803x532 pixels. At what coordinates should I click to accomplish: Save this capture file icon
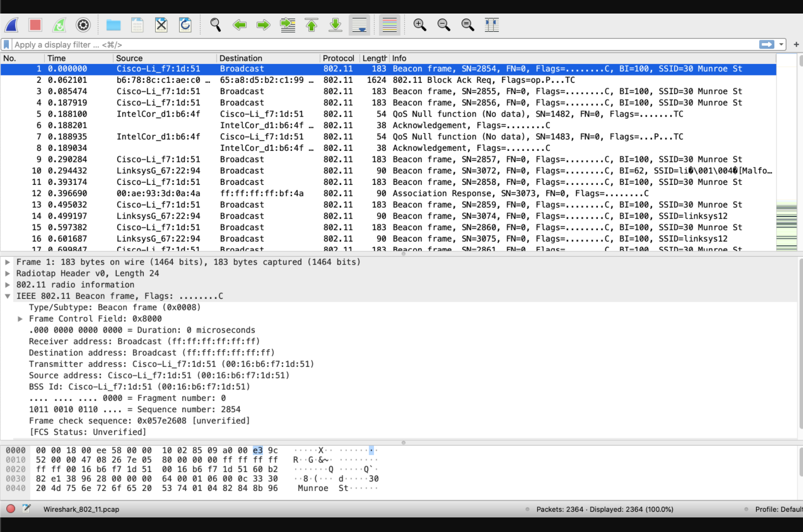137,25
